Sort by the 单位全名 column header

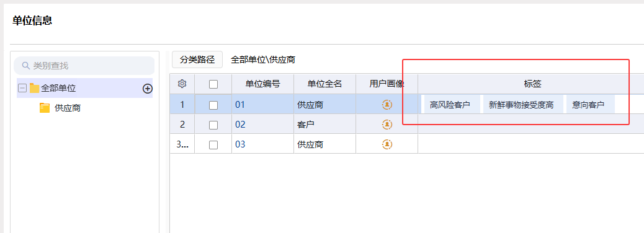point(324,84)
